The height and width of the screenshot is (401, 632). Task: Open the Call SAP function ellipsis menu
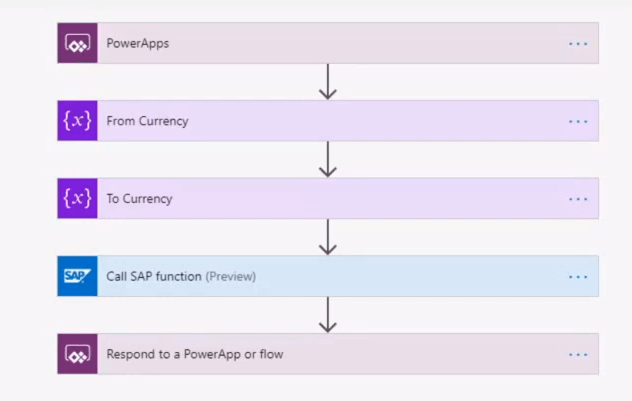(x=578, y=276)
